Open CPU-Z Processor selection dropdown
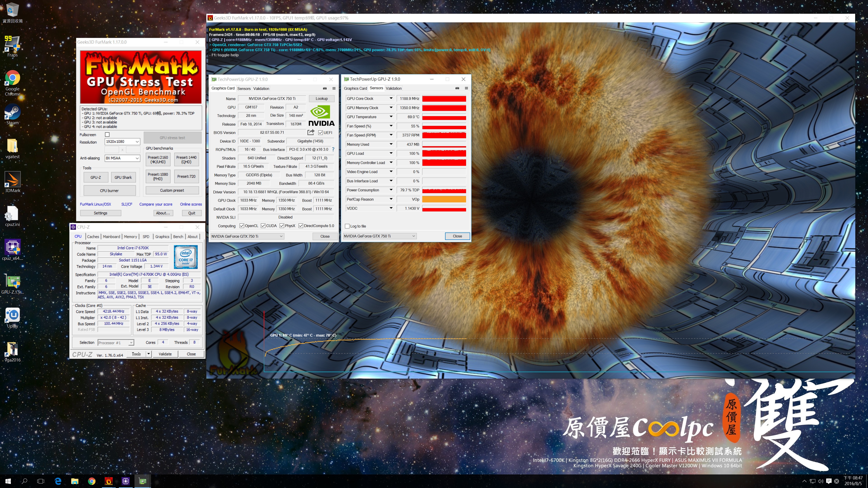The image size is (868, 488). (x=116, y=343)
